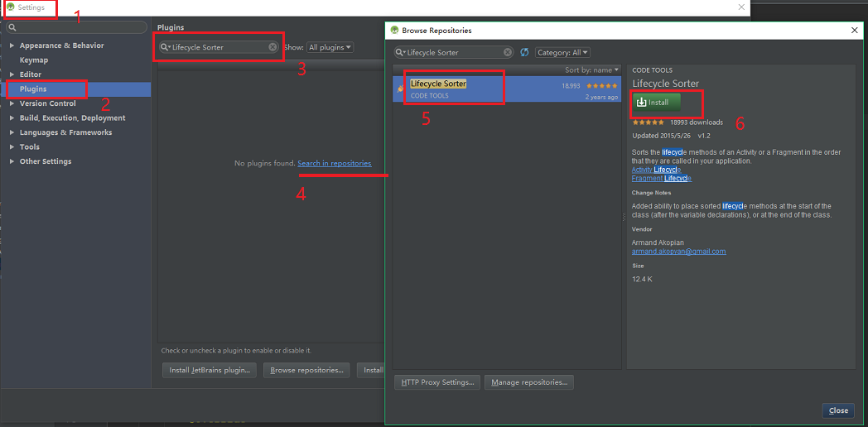The image size is (868, 427).
Task: Open the Category: All dropdown
Action: [562, 52]
